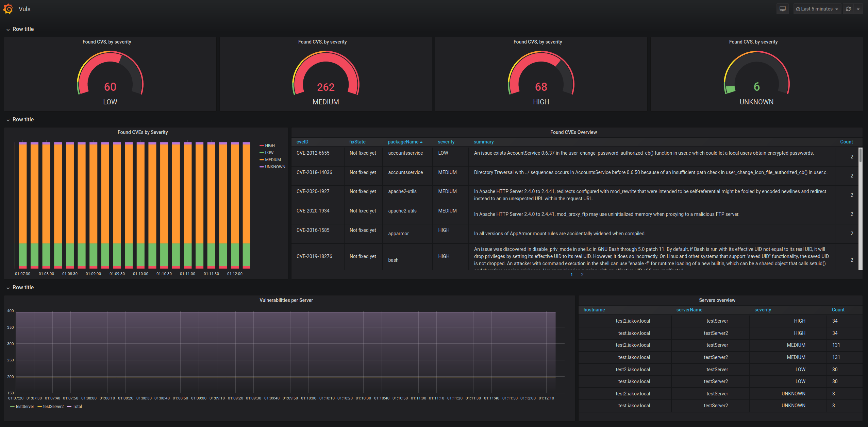This screenshot has width=868, height=427.
Task: Collapse the second Row title section
Action: [x=23, y=120]
